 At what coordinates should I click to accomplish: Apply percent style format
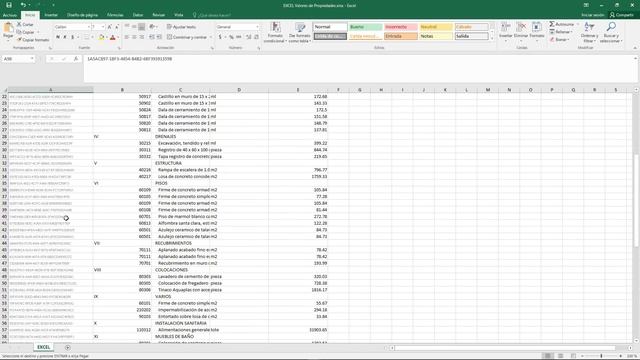(x=231, y=37)
